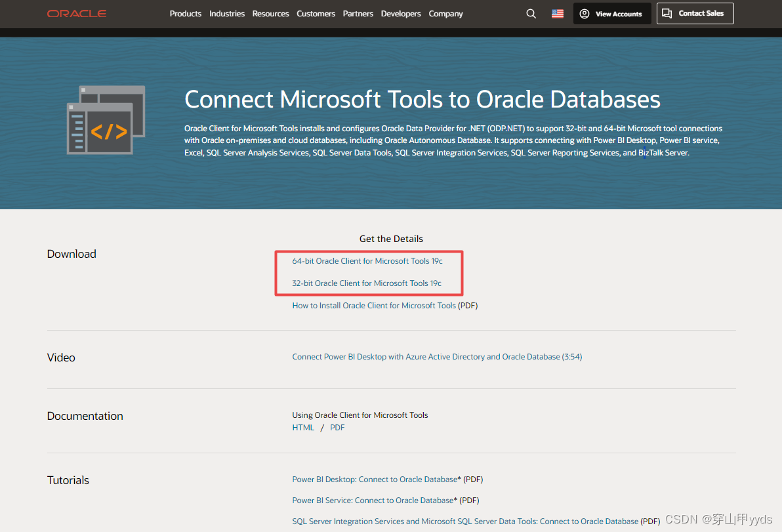Viewport: 782px width, 532px height.
Task: Open the Customers menu
Action: (x=316, y=14)
